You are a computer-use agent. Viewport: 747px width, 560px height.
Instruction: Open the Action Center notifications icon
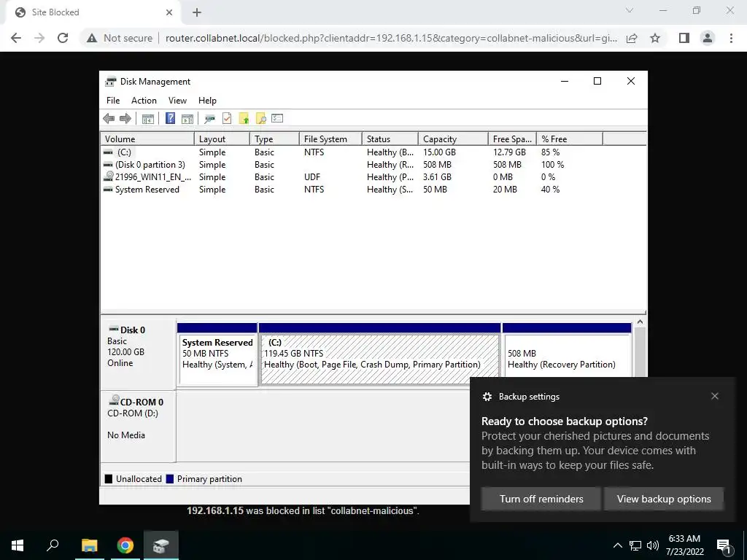(724, 545)
